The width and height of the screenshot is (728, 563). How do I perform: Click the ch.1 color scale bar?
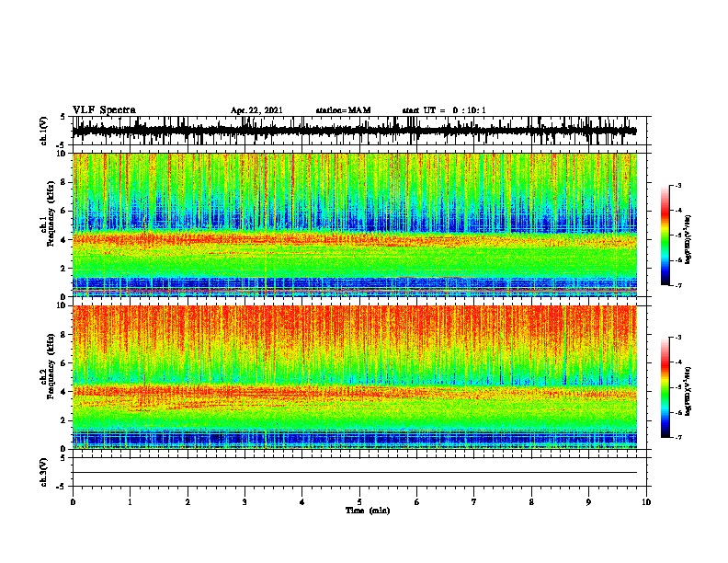tap(665, 236)
